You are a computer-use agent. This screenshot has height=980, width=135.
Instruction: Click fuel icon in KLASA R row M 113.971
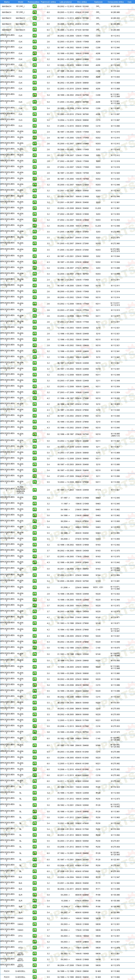coord(35,588)
